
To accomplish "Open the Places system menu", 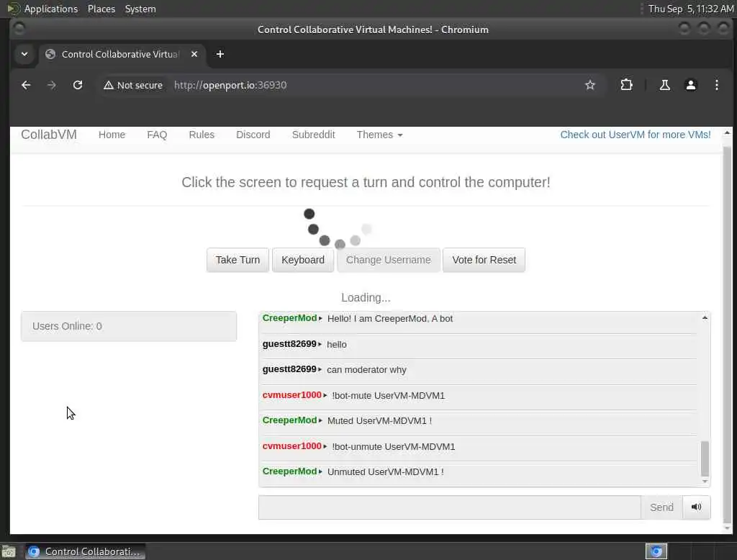I will point(101,9).
